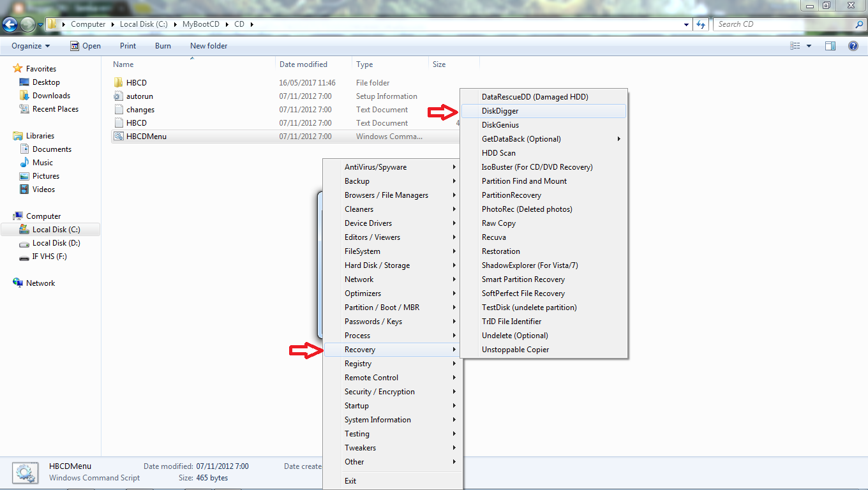
Task: Select the HBCD text document icon
Action: tap(118, 123)
